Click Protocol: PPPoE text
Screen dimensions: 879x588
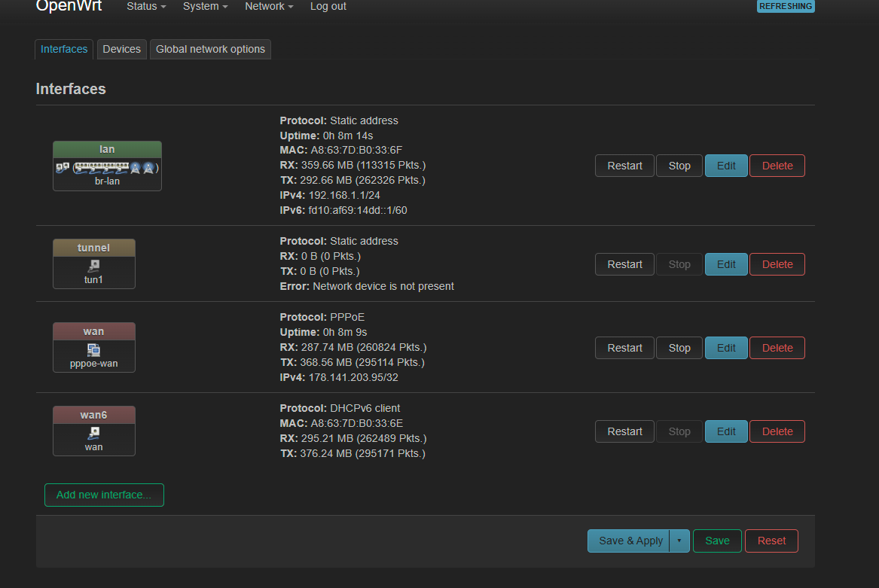click(322, 317)
